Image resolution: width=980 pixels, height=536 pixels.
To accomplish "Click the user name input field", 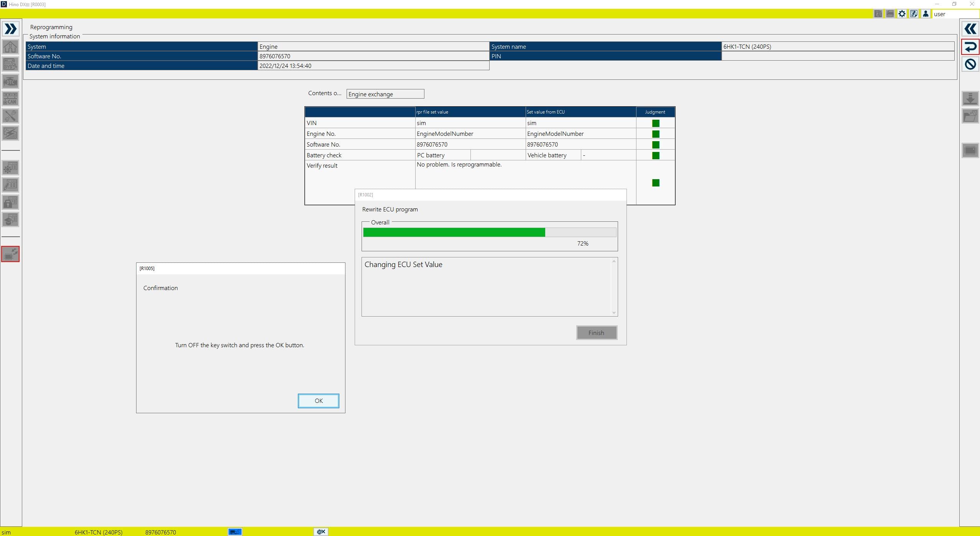I will 955,14.
